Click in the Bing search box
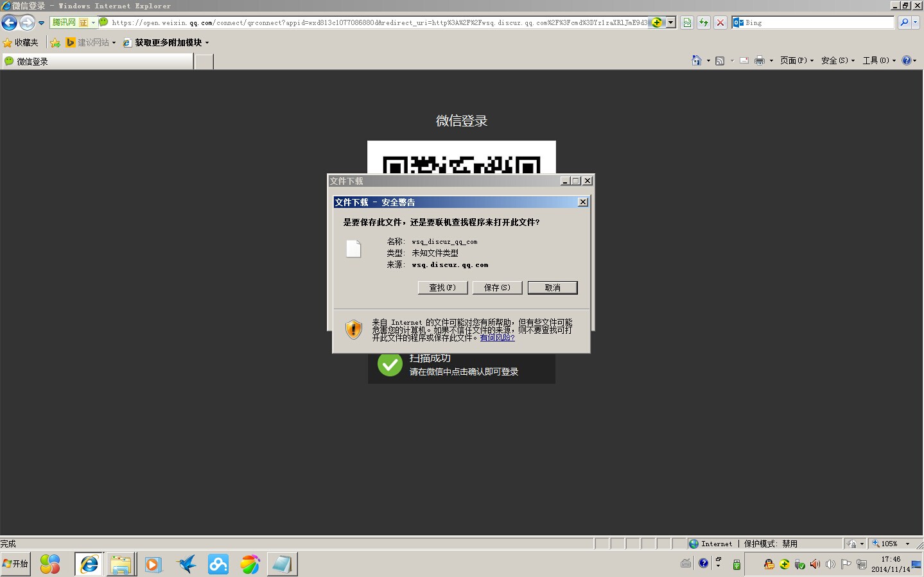The height and width of the screenshot is (577, 924). tap(818, 22)
